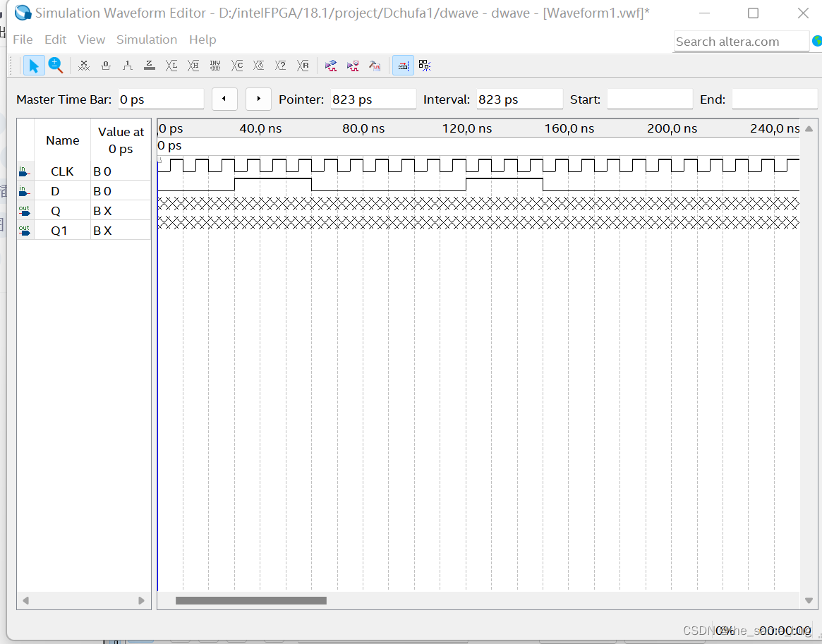
Task: Click CLK value B 0 cell
Action: point(121,171)
